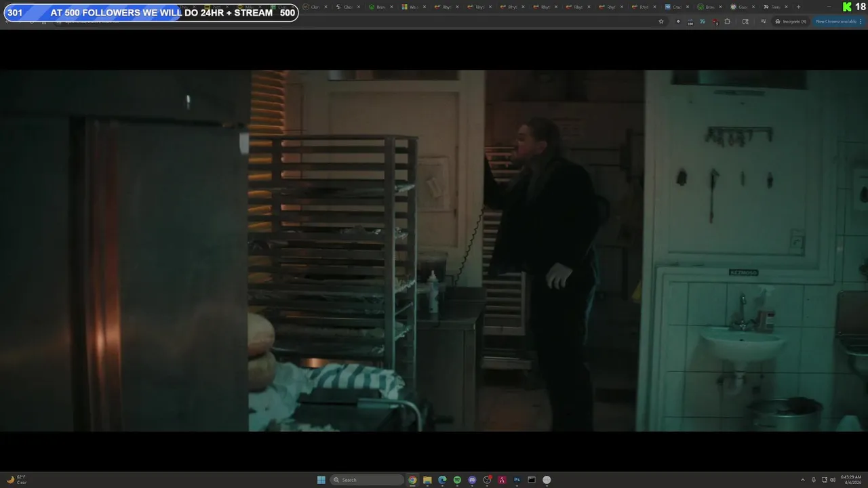This screenshot has width=868, height=488.
Task: Click the green Kick logo overlay
Action: point(847,7)
